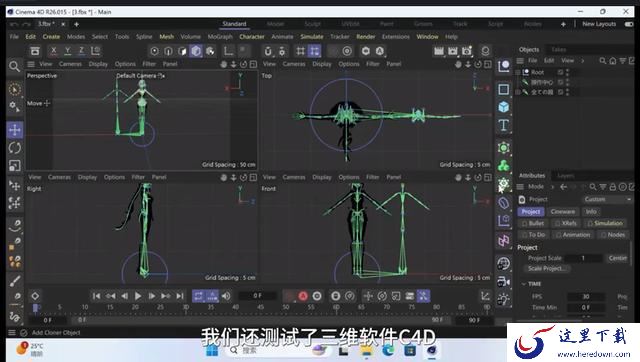Open the rectangle spline icon in right palette

[x=504, y=89]
